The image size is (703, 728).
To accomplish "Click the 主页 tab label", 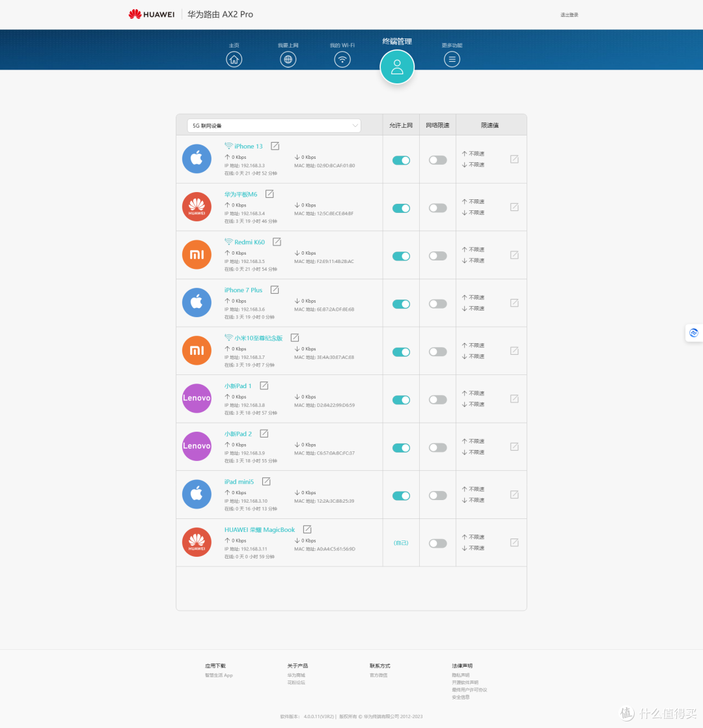I will pos(234,45).
